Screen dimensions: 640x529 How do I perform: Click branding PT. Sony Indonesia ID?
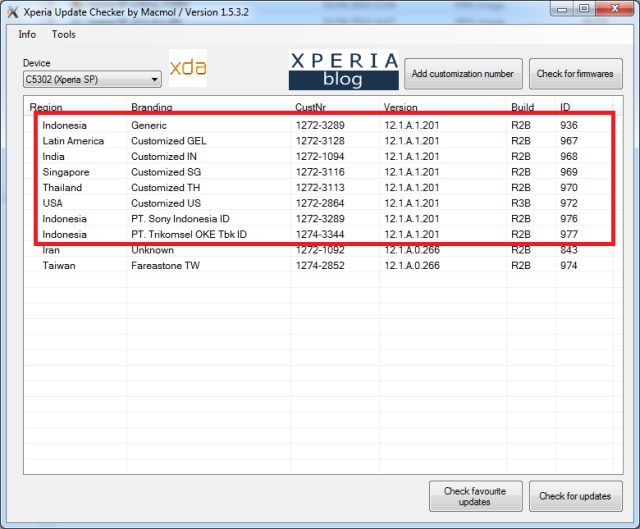180,219
